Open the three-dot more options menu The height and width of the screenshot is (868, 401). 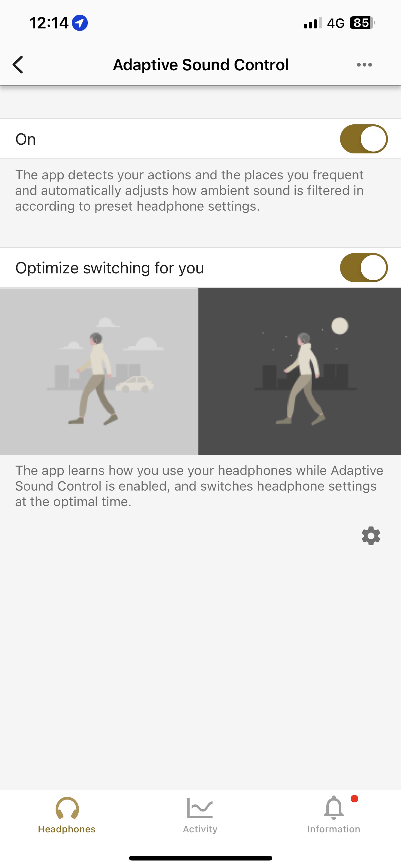[364, 65]
